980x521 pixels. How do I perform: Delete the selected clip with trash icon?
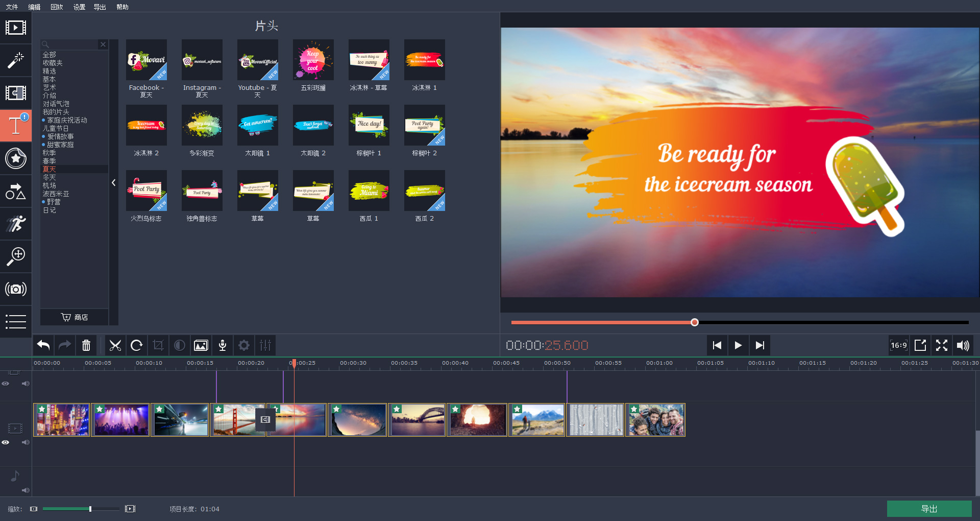[x=86, y=346]
